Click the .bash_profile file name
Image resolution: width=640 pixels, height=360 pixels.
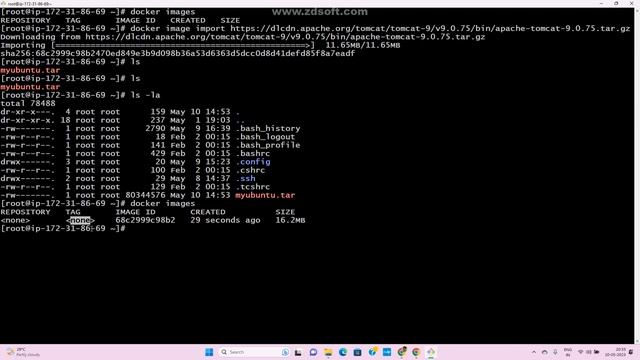[x=268, y=145]
